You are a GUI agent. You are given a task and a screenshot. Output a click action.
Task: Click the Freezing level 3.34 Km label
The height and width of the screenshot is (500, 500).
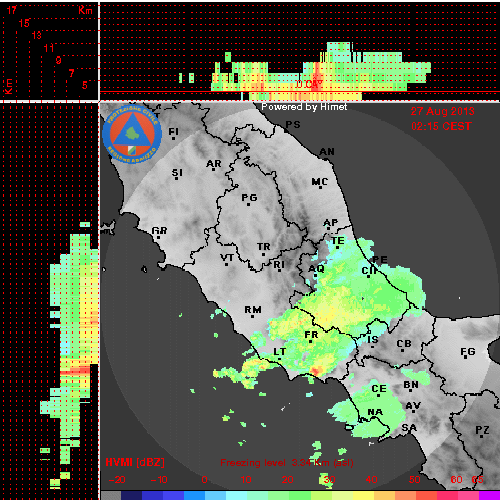(287, 463)
